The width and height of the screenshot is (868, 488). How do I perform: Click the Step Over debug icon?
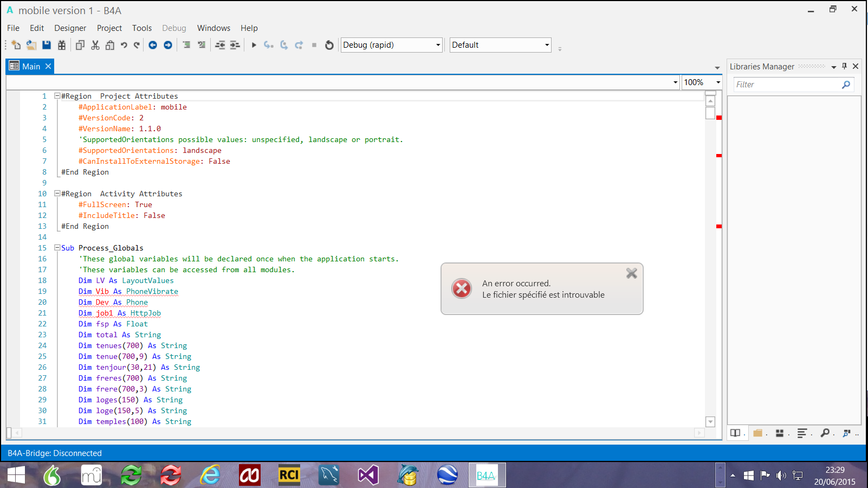coord(284,45)
